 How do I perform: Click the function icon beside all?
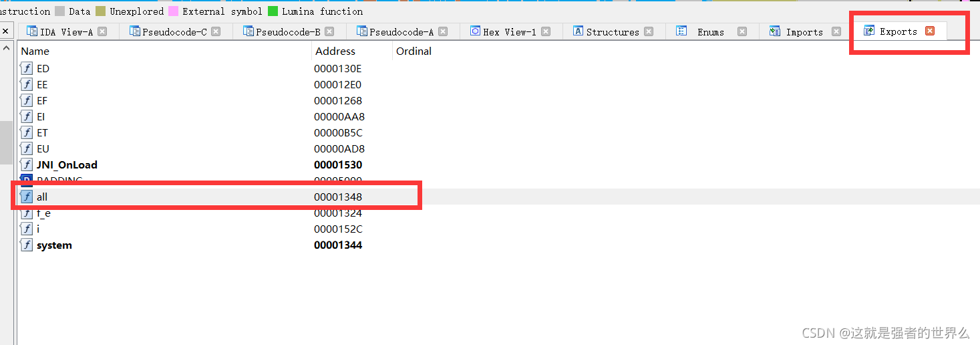click(x=27, y=197)
